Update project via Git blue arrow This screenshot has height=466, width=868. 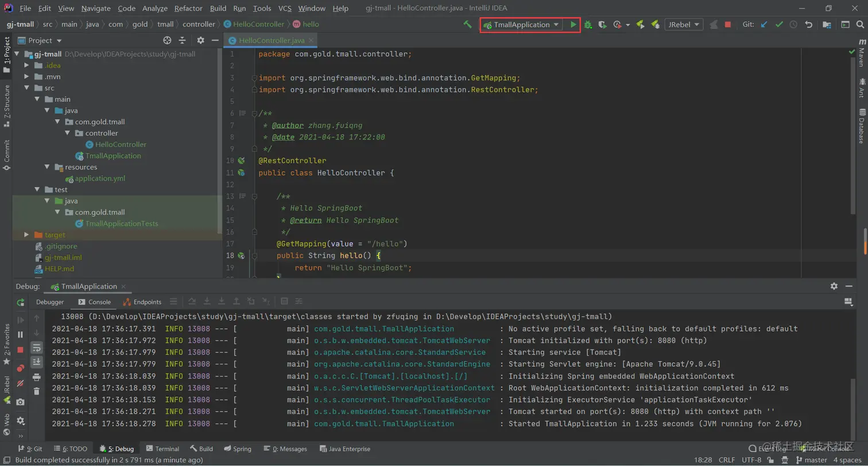[x=764, y=25]
